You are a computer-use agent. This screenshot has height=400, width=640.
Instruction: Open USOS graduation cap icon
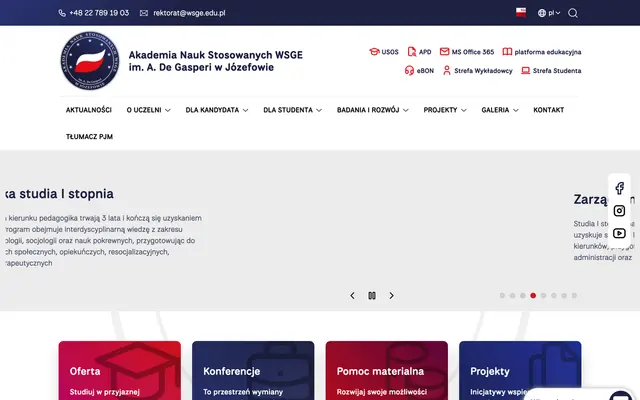(374, 52)
